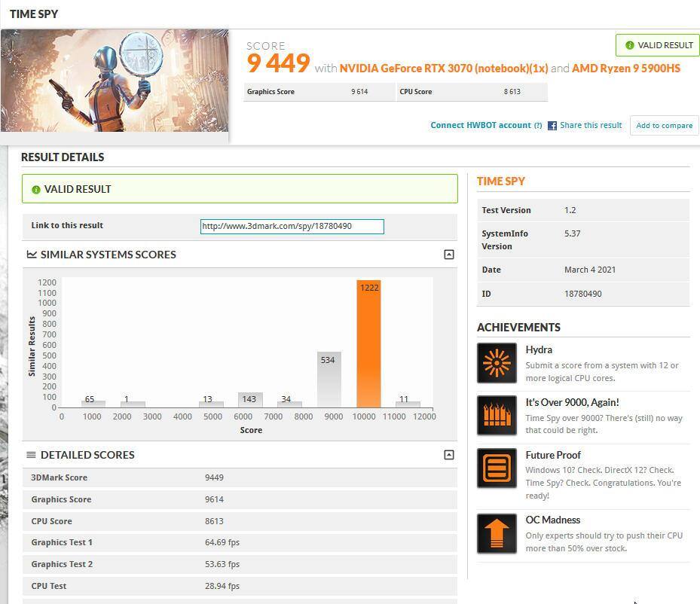Image resolution: width=700 pixels, height=604 pixels.
Task: Click the Hydra achievement icon
Action: (x=497, y=363)
